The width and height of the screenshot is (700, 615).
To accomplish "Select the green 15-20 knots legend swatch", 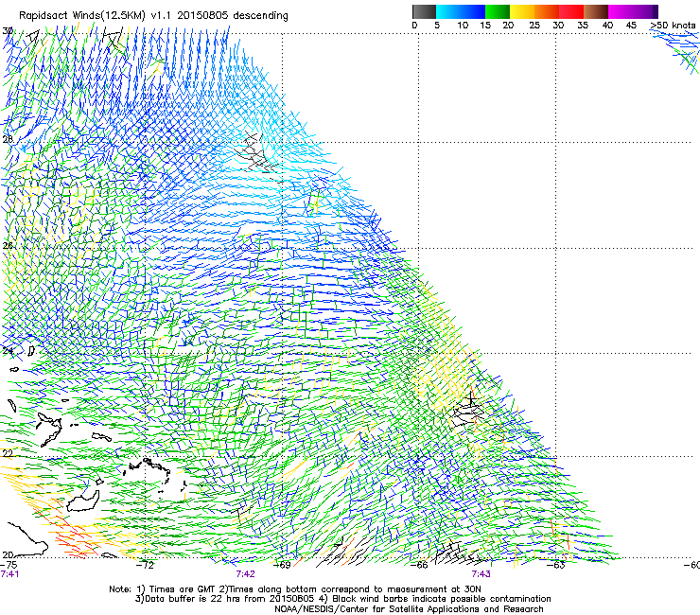I will pos(498,11).
